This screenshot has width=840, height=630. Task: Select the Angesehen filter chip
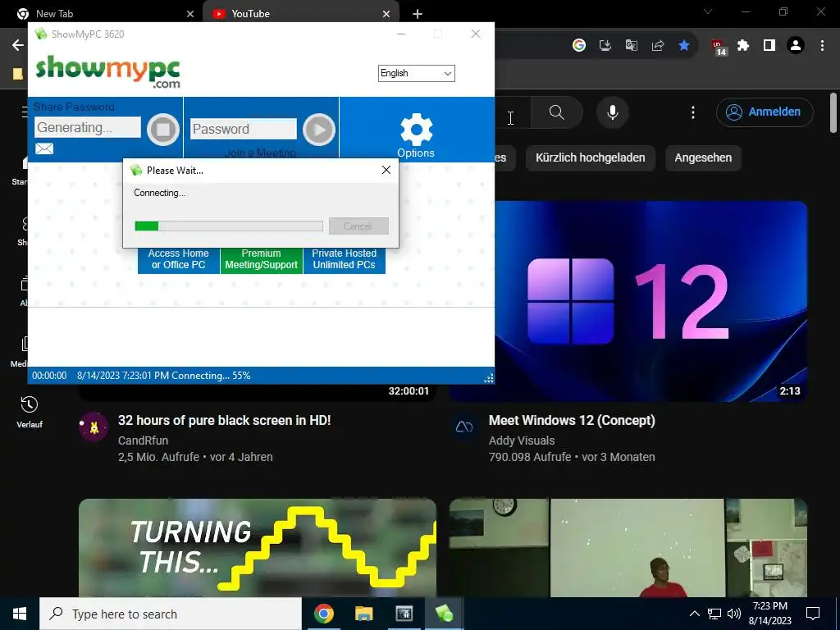point(703,157)
